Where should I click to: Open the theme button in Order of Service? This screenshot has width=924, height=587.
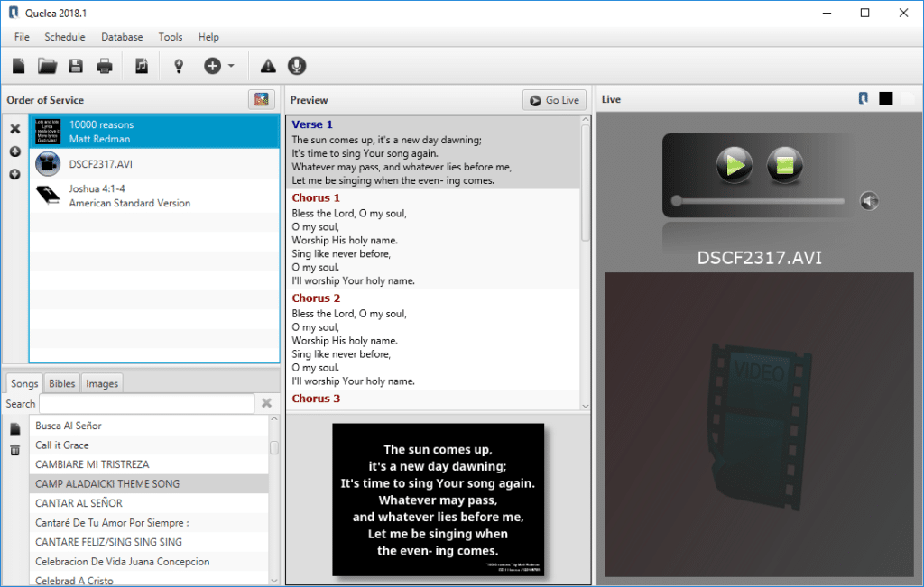(x=262, y=100)
